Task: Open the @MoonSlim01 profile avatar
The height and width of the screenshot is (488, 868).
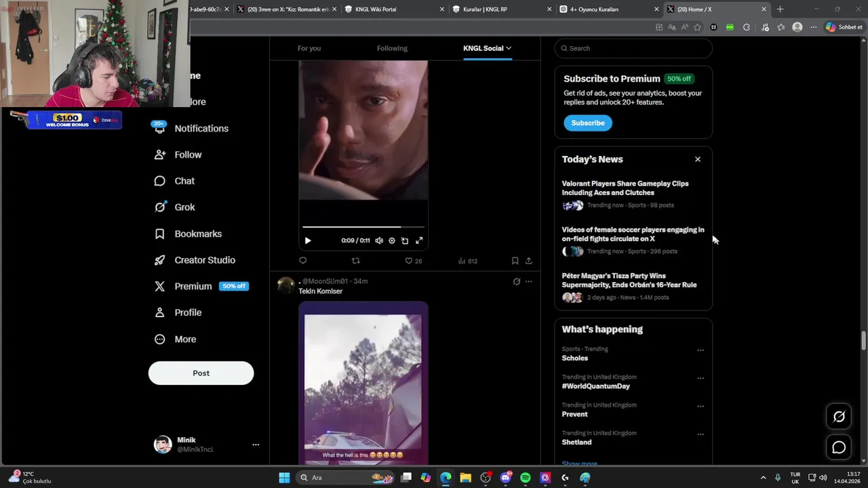Action: click(285, 285)
